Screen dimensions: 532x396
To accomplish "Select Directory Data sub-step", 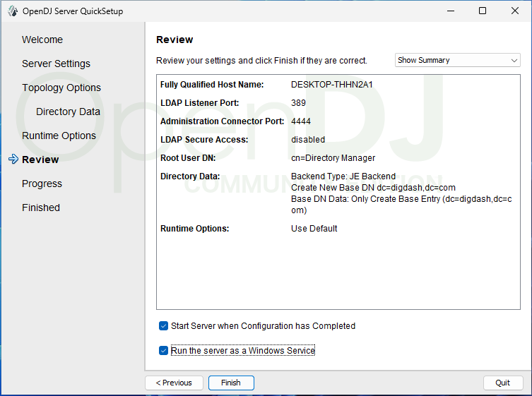I will (x=68, y=112).
